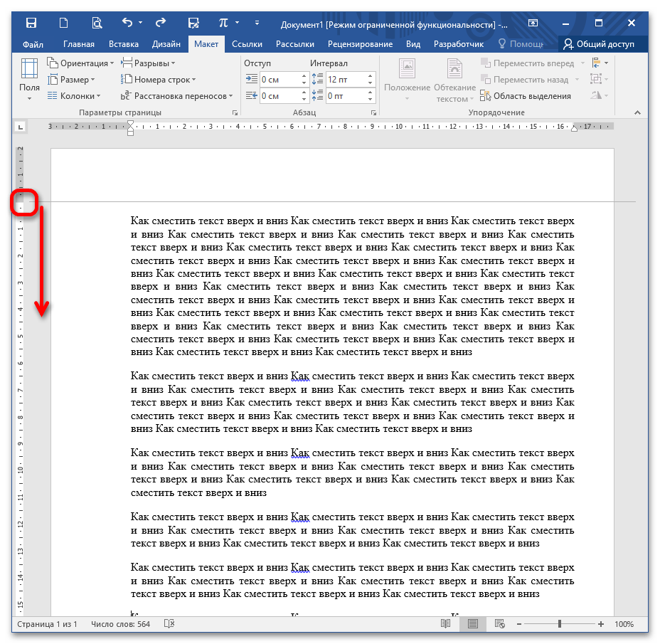Switch to print layout view
The image size is (660, 644).
click(x=472, y=624)
